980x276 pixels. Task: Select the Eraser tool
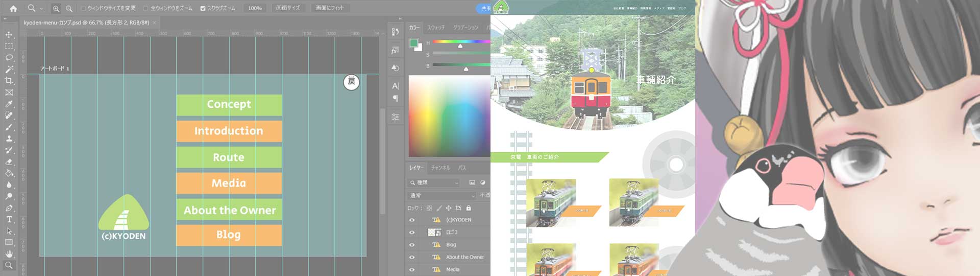9,162
